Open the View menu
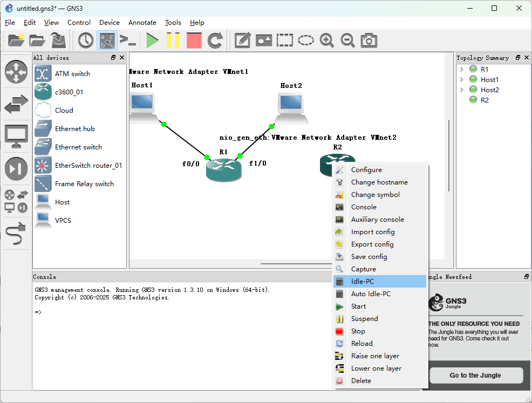Image resolution: width=532 pixels, height=403 pixels. coord(51,23)
